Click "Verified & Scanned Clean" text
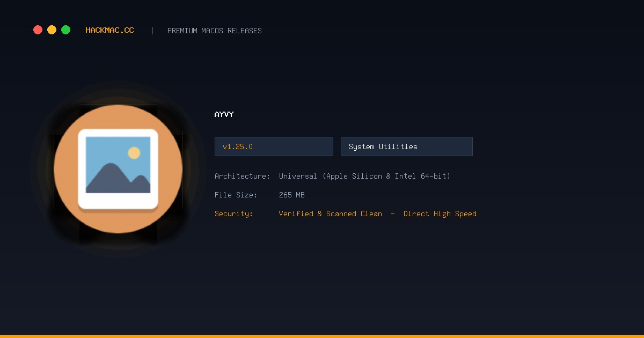The height and width of the screenshot is (338, 644). click(331, 214)
